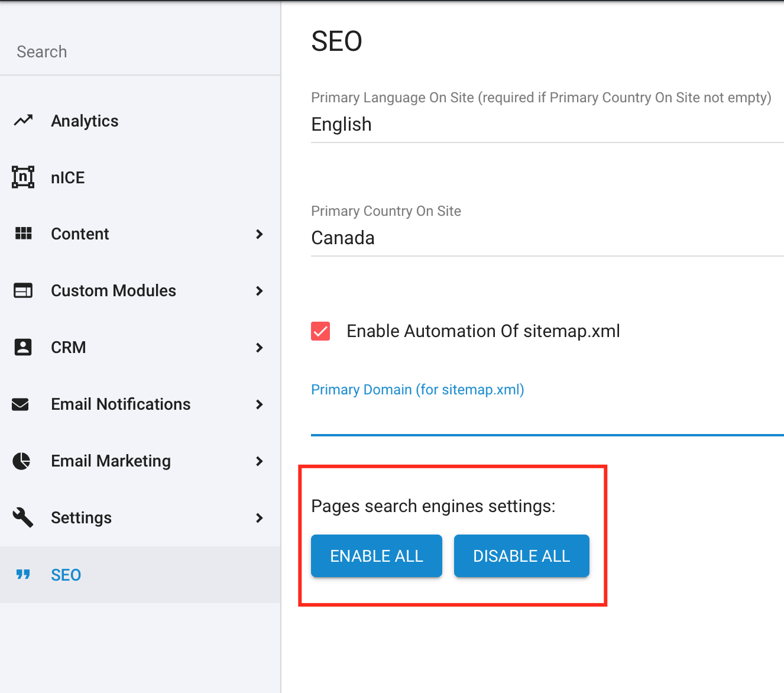Click the nICE editor icon
The image size is (784, 693).
[23, 177]
